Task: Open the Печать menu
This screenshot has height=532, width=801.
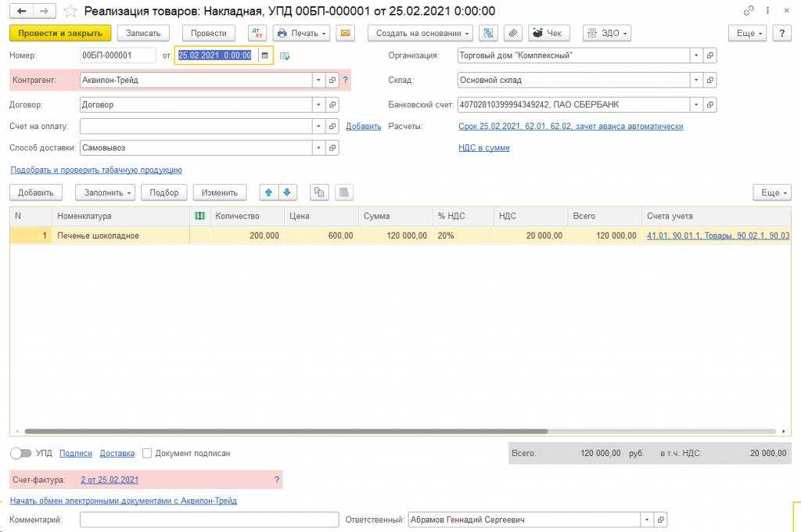Action: pyautogui.click(x=301, y=33)
